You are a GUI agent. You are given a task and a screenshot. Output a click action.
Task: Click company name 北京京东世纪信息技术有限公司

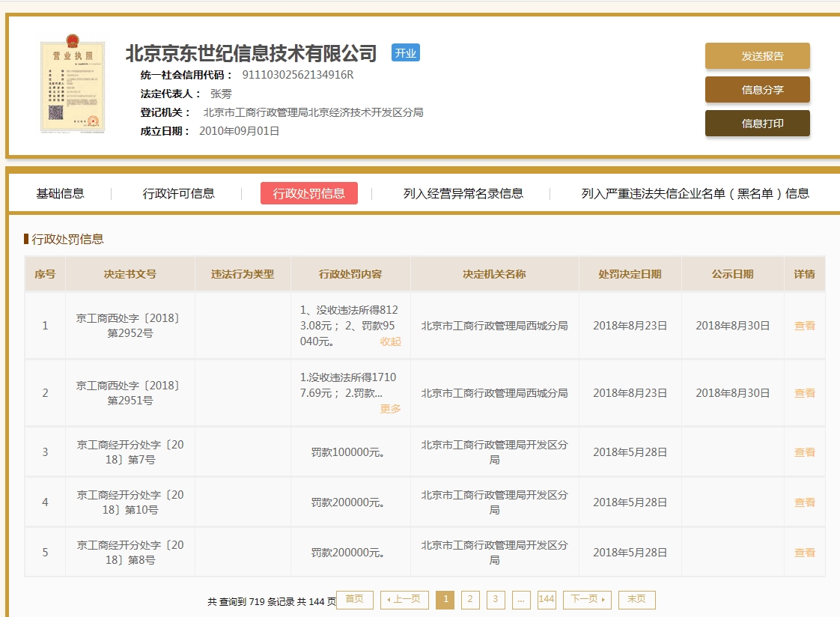click(252, 53)
